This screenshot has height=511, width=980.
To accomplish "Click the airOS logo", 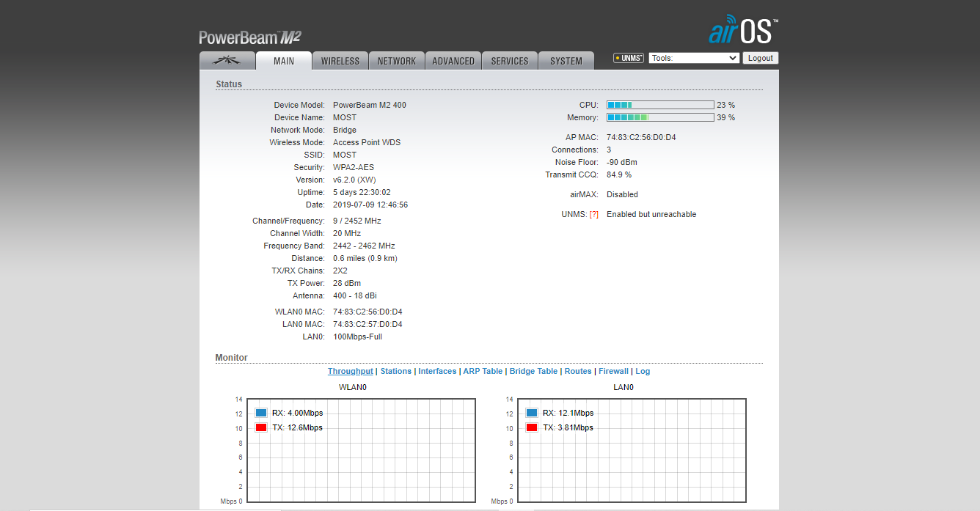I will (744, 29).
